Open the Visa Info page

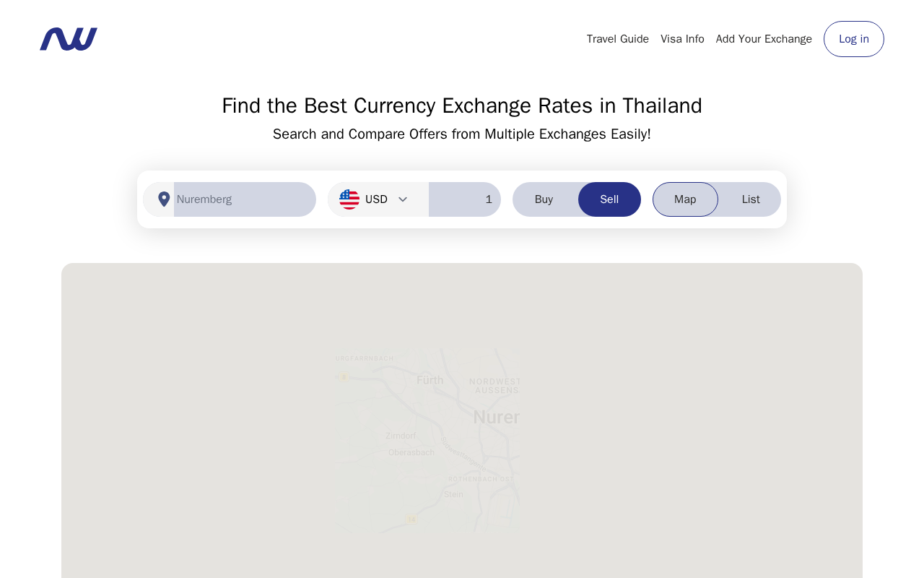point(682,39)
